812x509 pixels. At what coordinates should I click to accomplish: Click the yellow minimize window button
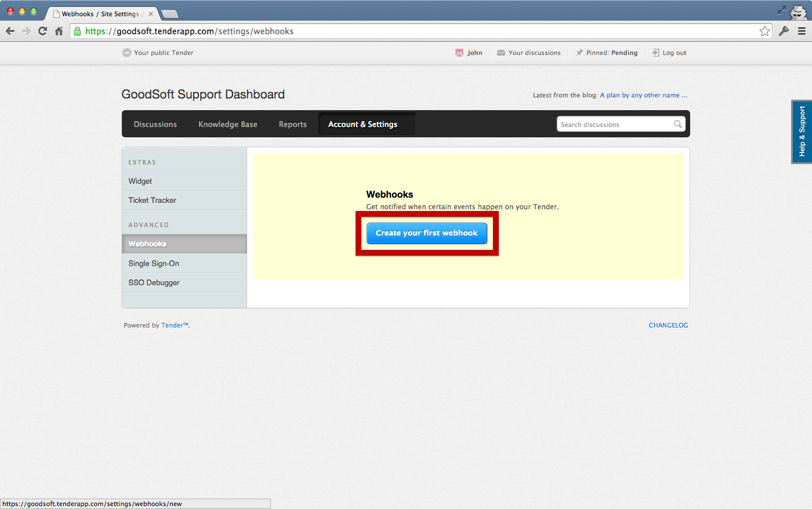click(x=22, y=11)
